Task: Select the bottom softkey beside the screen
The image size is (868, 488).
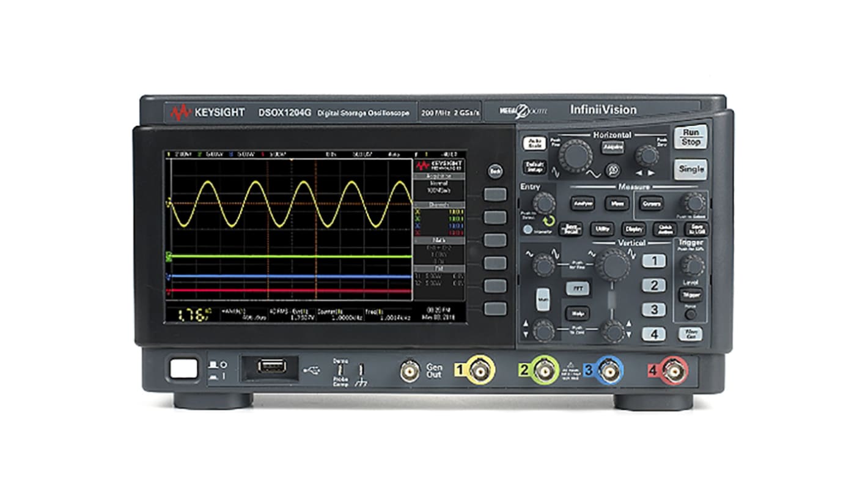Action: (x=495, y=308)
